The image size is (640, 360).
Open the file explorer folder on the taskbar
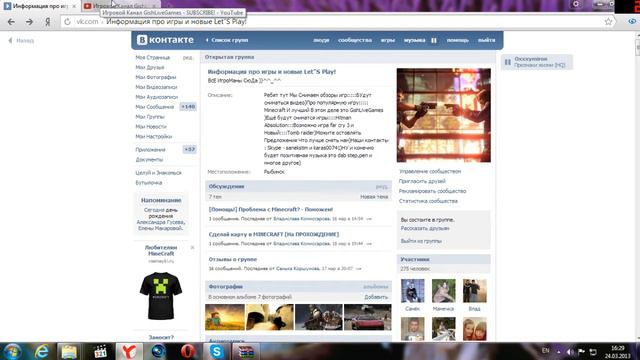coord(69,351)
